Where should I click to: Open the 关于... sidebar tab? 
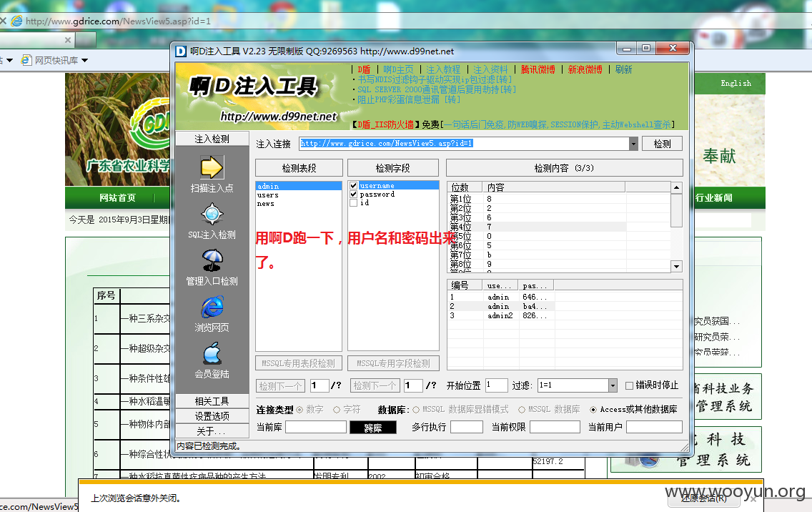tap(212, 431)
